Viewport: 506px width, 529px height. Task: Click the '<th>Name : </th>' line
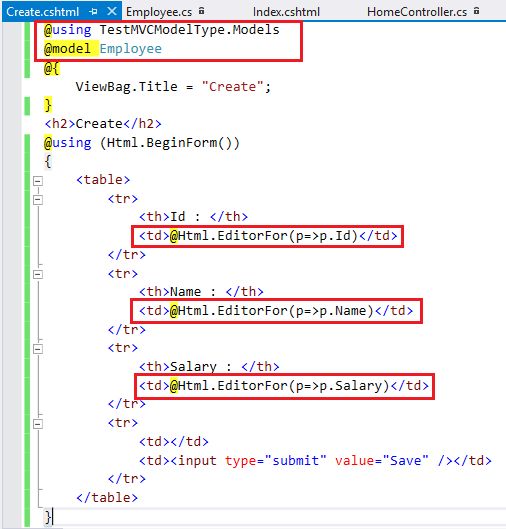click(201, 291)
